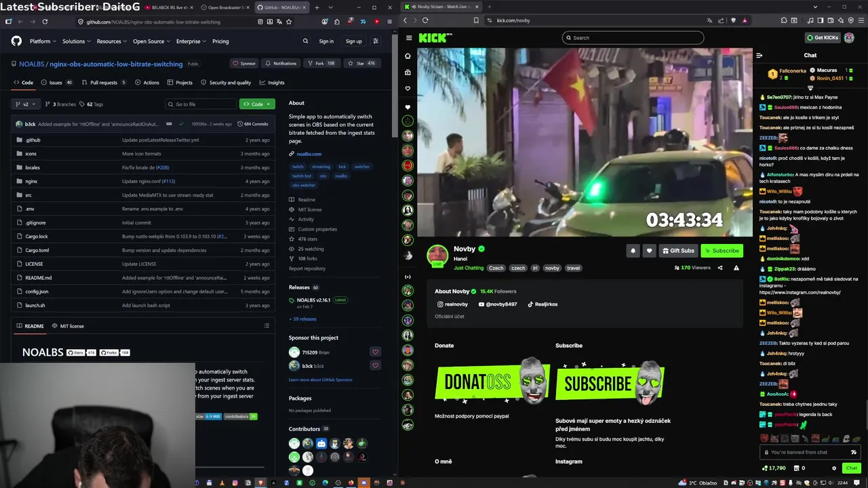Click the Novby stream video player
Viewport: 868px width, 488px height.
[585, 142]
